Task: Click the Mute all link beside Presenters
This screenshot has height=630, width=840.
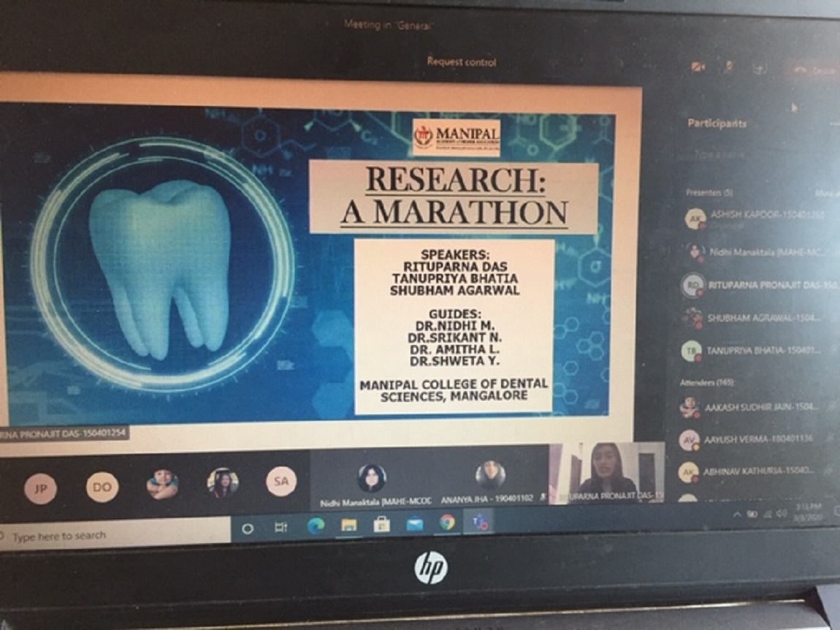Action: [x=825, y=194]
